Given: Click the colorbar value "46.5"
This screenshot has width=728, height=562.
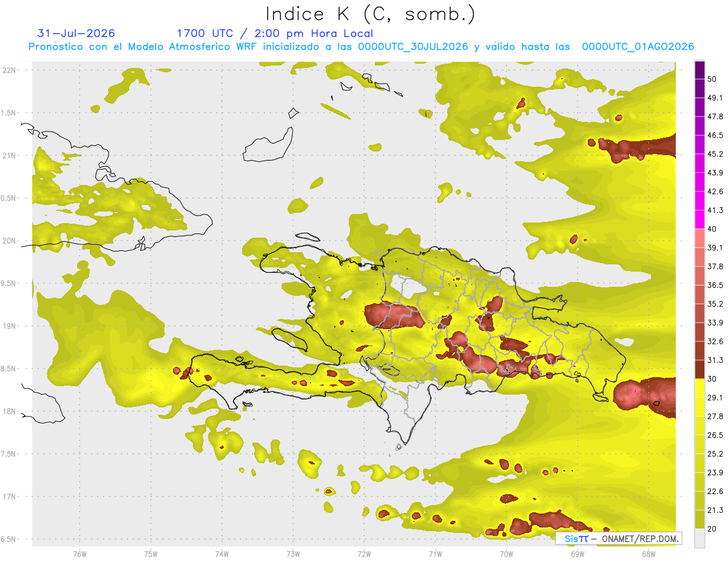Looking at the screenshot, I should pyautogui.click(x=716, y=135).
